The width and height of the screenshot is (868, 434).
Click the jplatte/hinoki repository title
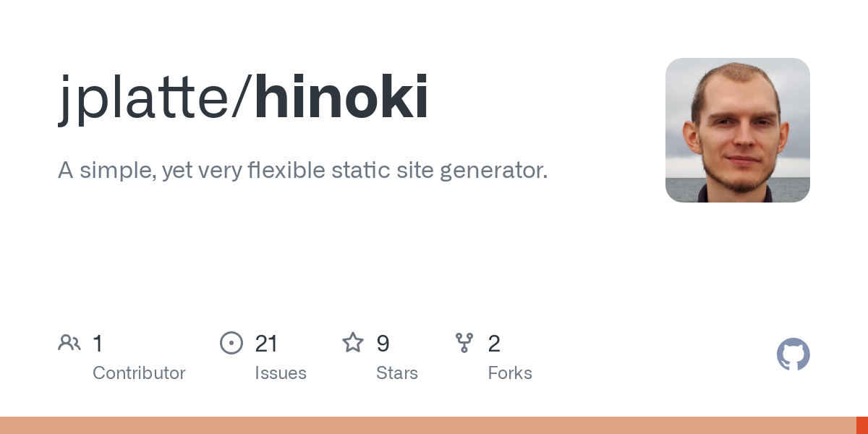point(244,98)
